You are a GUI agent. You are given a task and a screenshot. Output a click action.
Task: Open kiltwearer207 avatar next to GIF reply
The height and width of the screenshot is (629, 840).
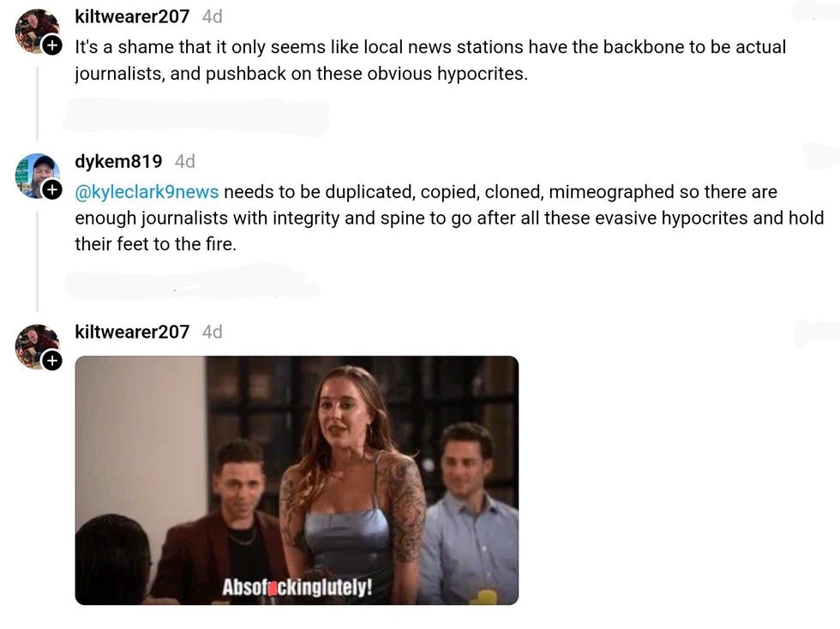coord(37,346)
